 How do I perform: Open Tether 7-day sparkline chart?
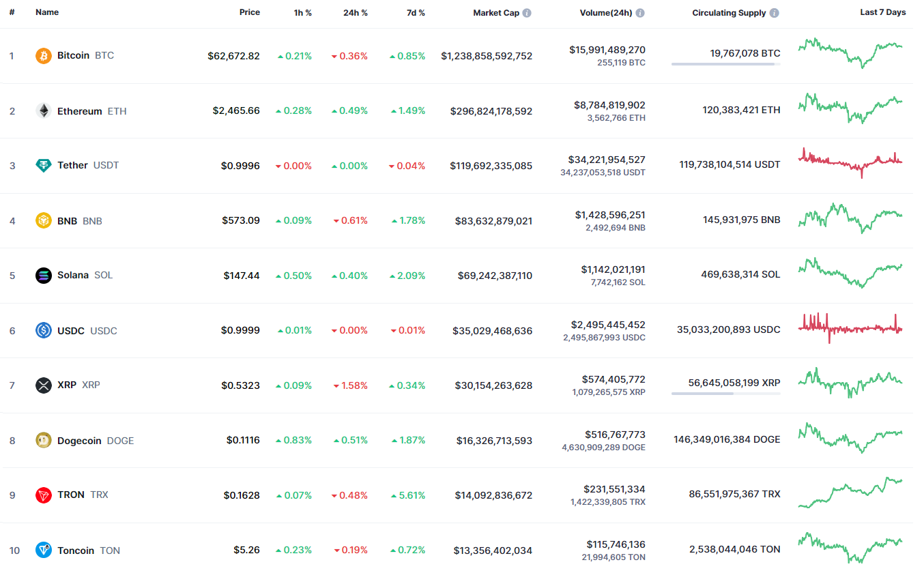(x=850, y=163)
